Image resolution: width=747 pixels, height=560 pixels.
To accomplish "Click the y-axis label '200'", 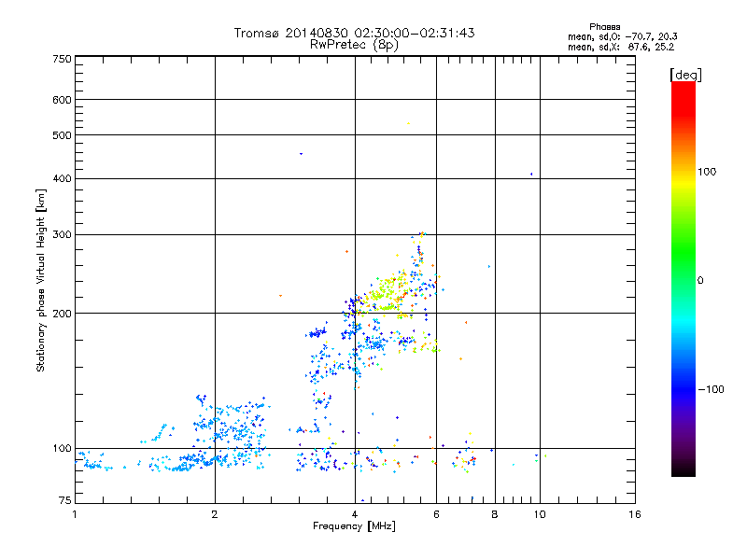I will click(62, 314).
